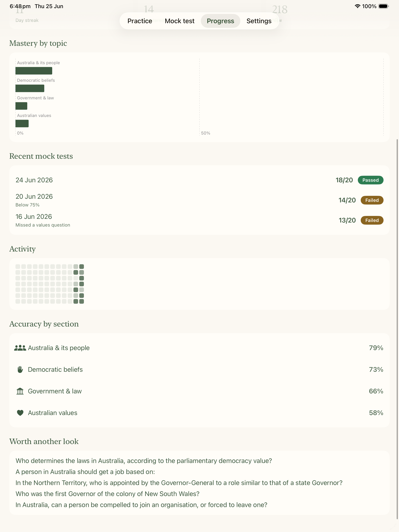Click the building icon for Government & law
Viewport: 399px width, 532px height.
(x=20, y=391)
